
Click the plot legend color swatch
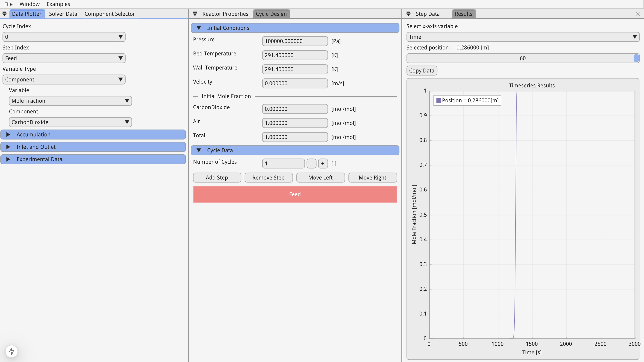[439, 100]
